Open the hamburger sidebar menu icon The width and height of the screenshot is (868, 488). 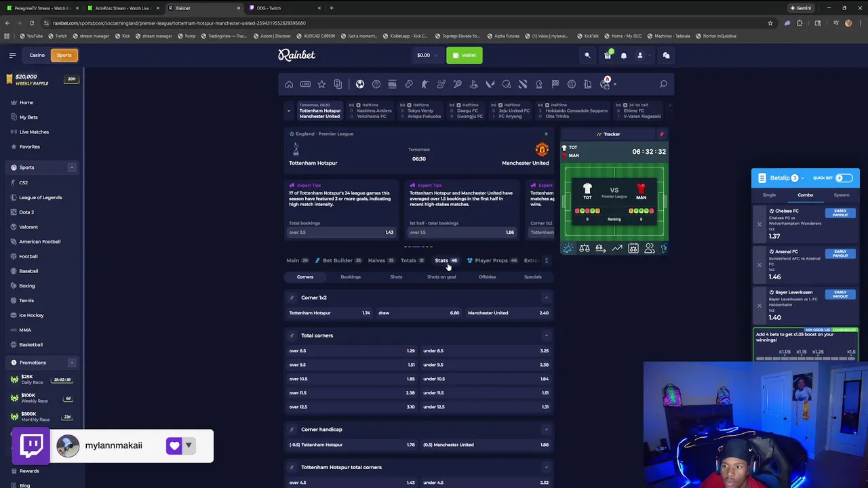click(12, 55)
